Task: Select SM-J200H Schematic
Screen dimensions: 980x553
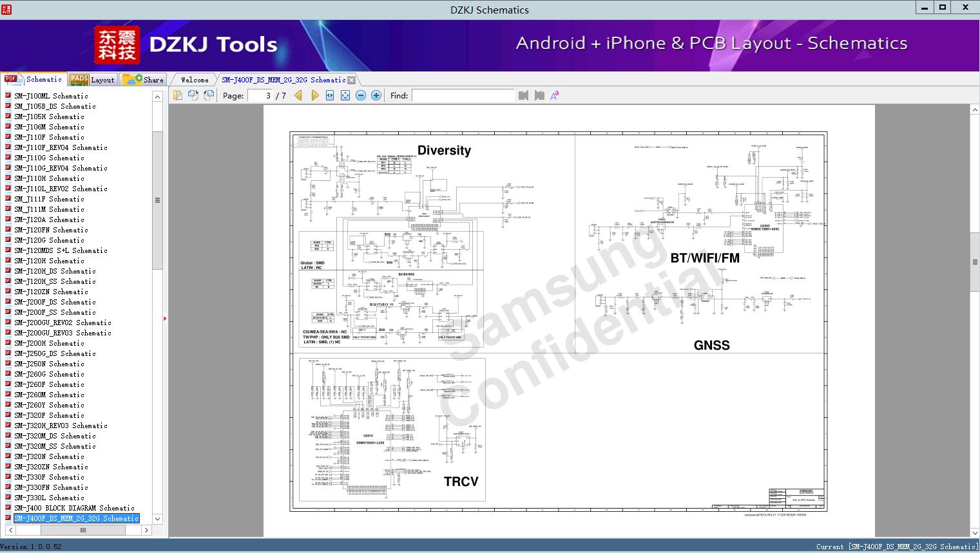Action: (x=49, y=343)
